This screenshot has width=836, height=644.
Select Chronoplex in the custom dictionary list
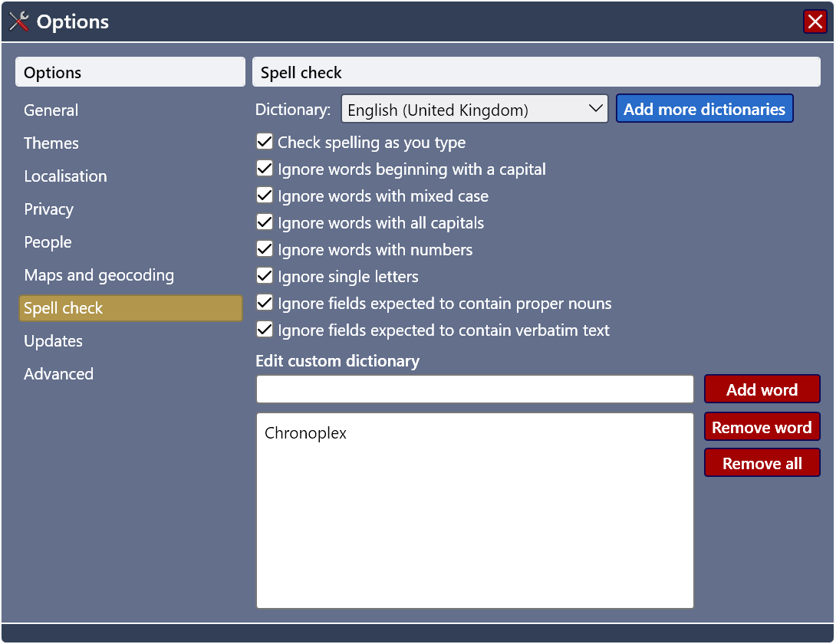click(305, 433)
